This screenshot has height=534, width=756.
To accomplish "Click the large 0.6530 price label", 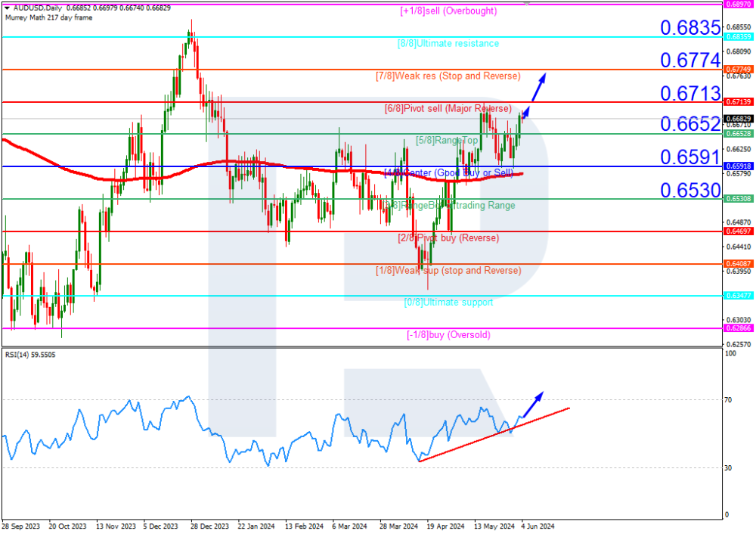I will click(690, 191).
